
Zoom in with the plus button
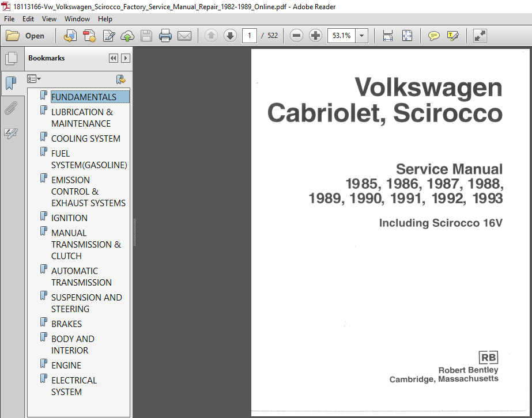pos(315,36)
